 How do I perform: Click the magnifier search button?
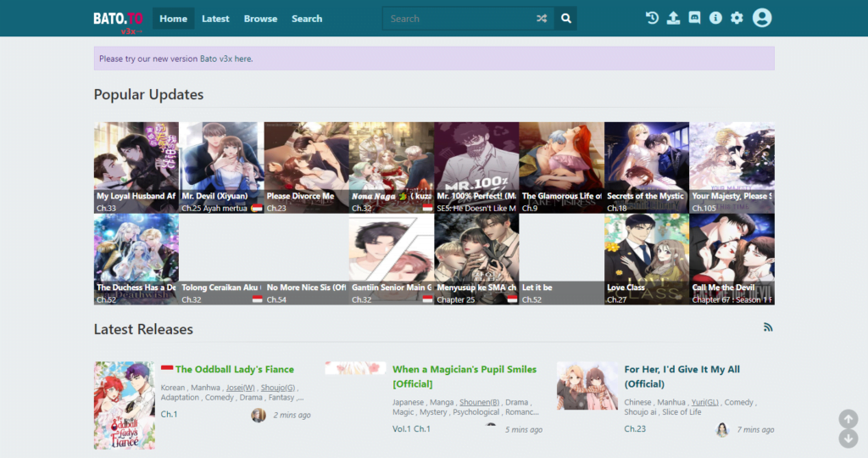(565, 19)
